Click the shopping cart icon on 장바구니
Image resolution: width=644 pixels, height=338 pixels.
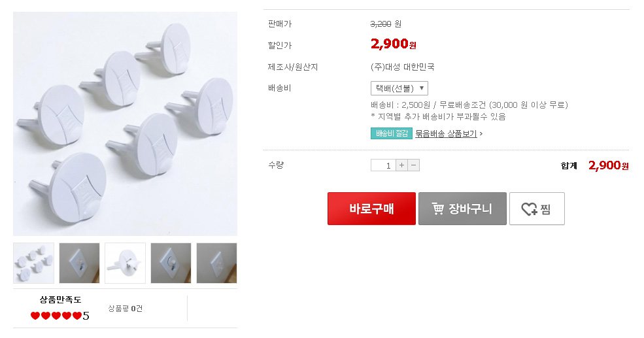click(x=438, y=209)
